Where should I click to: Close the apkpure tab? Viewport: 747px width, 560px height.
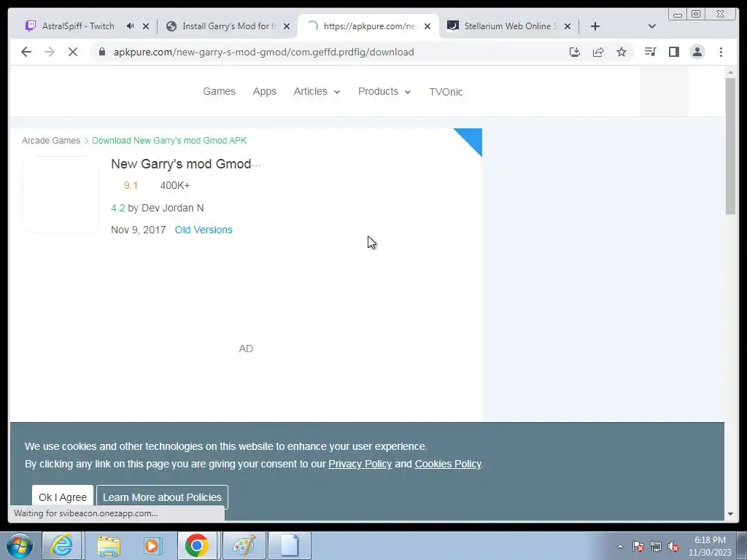tap(427, 26)
